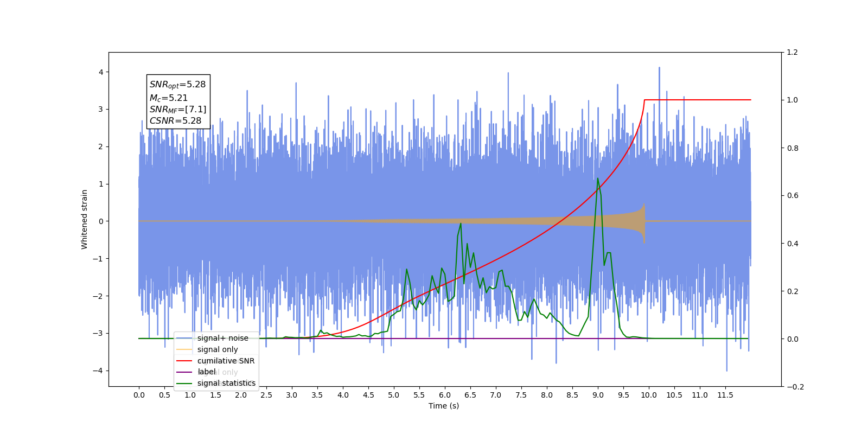Click the flat red cumulative SNR plateau
Image resolution: width=868 pixels, height=434 pixels.
click(x=698, y=100)
